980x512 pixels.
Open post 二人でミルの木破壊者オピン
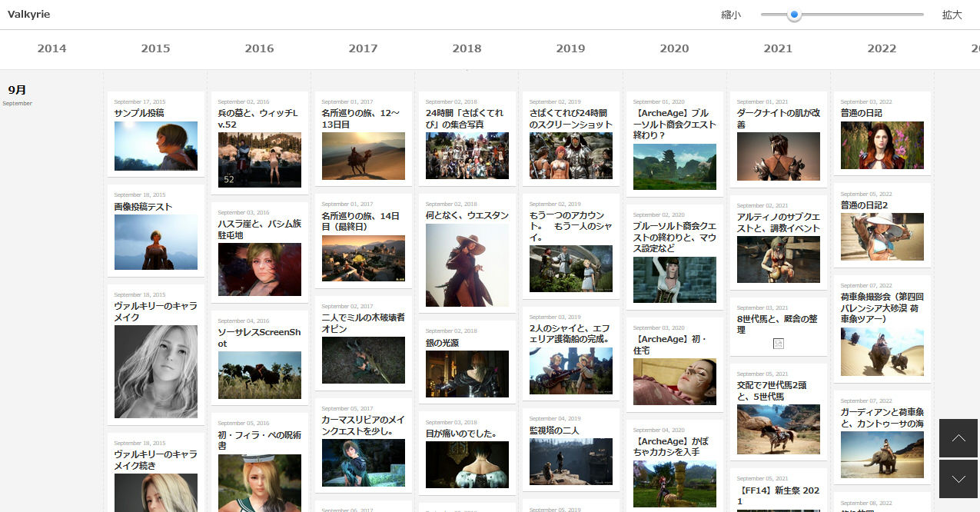coord(364,323)
